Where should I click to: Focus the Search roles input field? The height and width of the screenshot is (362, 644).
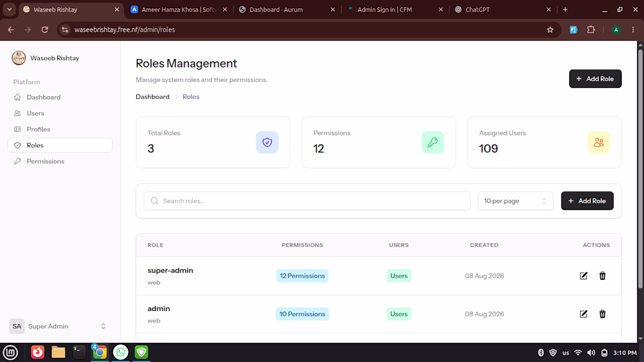(x=307, y=201)
